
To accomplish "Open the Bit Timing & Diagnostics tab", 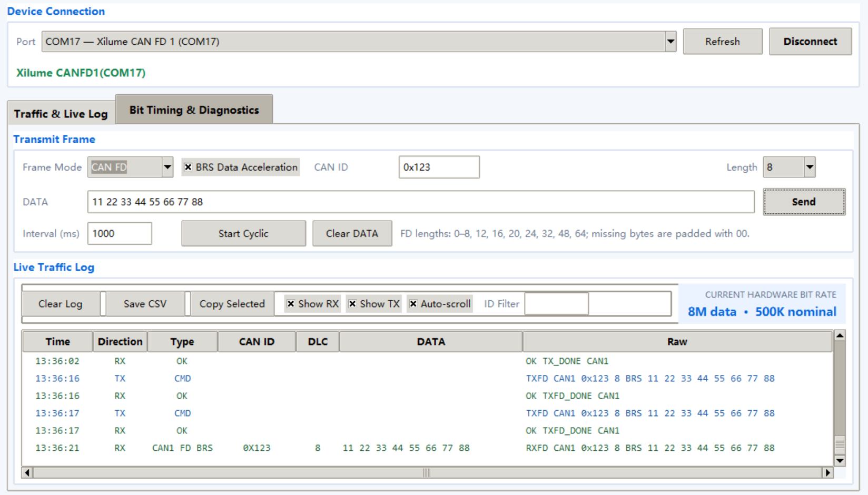I will click(x=194, y=110).
